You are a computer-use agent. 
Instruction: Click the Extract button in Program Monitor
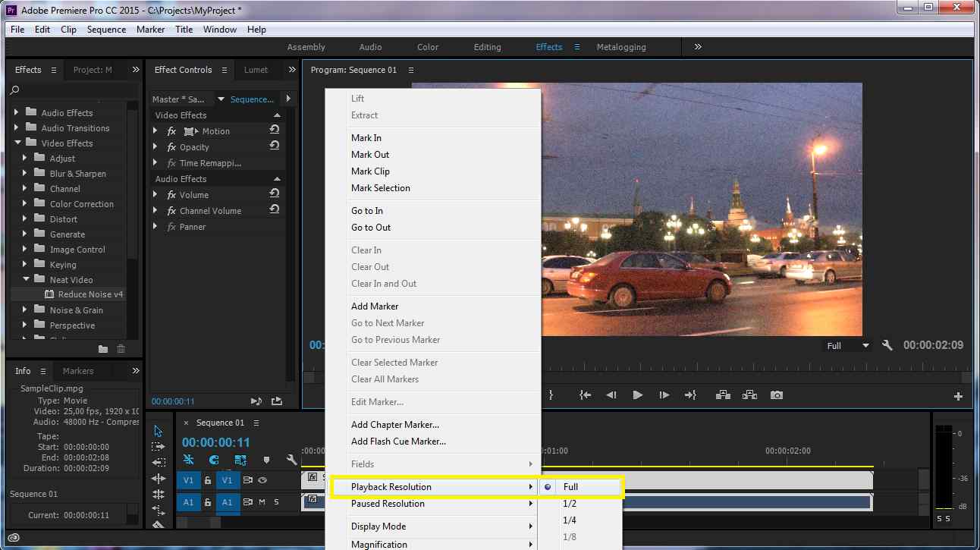point(749,395)
